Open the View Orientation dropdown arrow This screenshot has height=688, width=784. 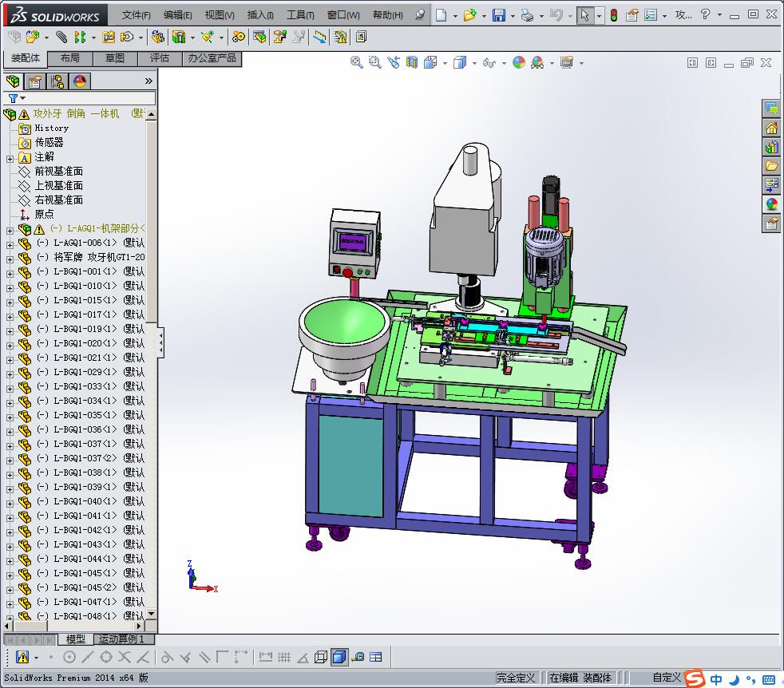pos(445,63)
